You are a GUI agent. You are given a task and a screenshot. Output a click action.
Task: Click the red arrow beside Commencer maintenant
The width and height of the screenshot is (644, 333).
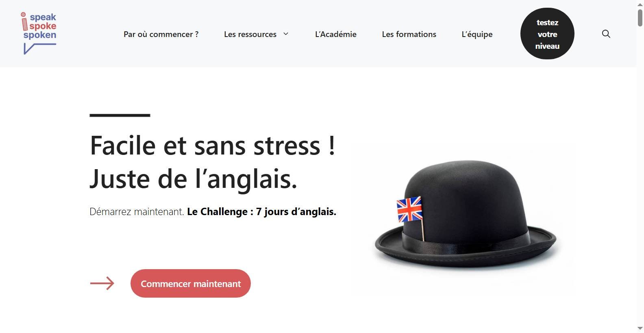(102, 283)
